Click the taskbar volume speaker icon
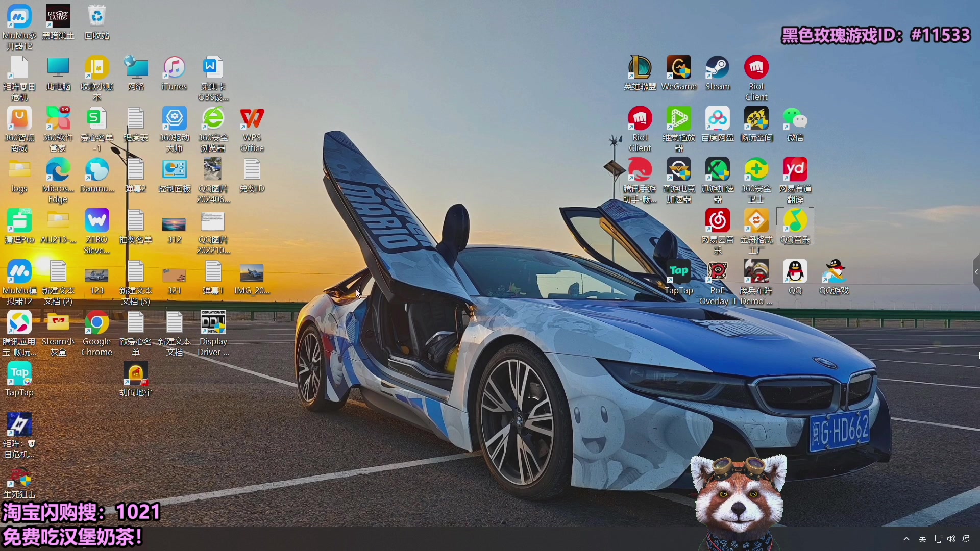The width and height of the screenshot is (980, 551). (x=951, y=539)
